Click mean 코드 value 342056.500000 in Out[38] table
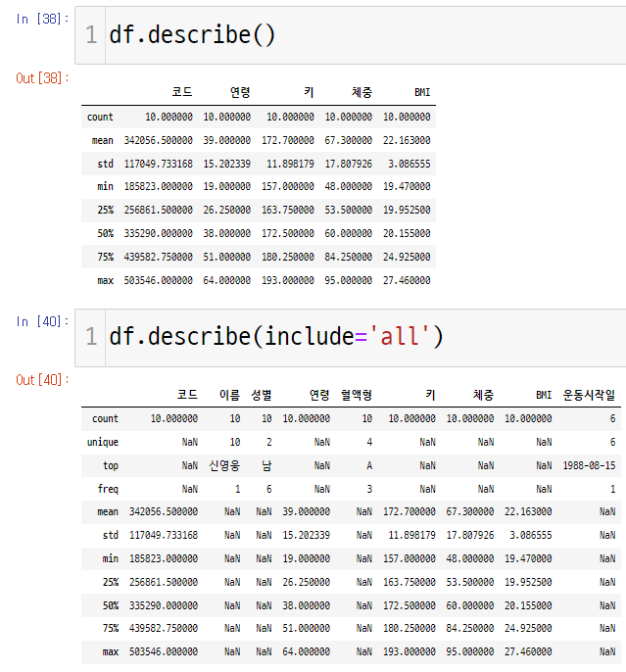 (158, 141)
